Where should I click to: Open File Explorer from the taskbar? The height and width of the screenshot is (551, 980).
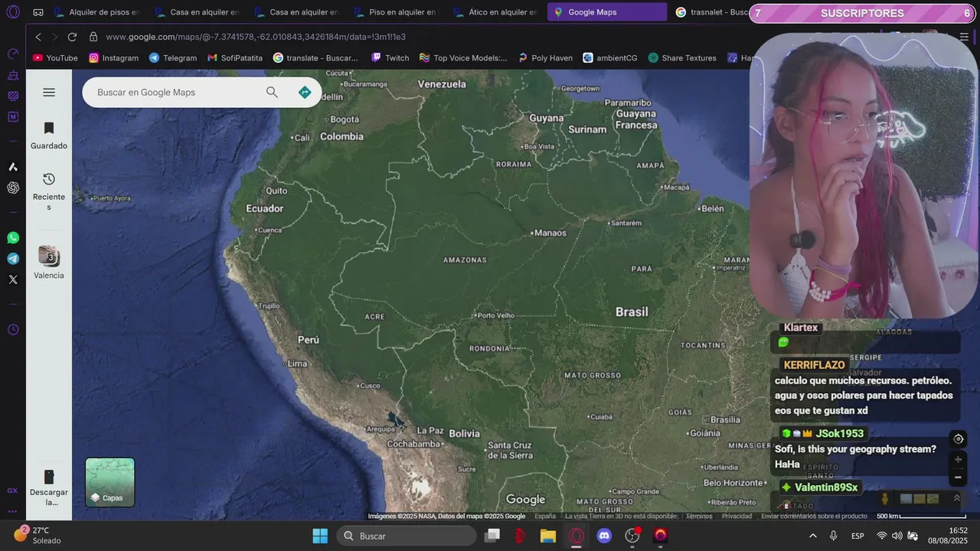click(548, 536)
